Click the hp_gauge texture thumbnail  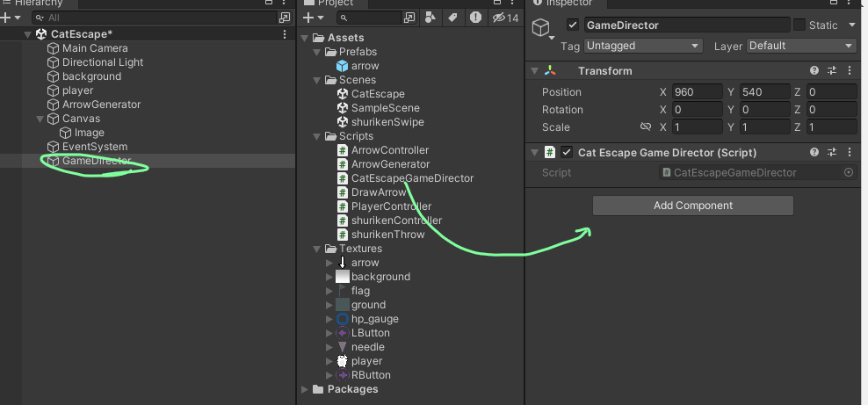tap(342, 319)
